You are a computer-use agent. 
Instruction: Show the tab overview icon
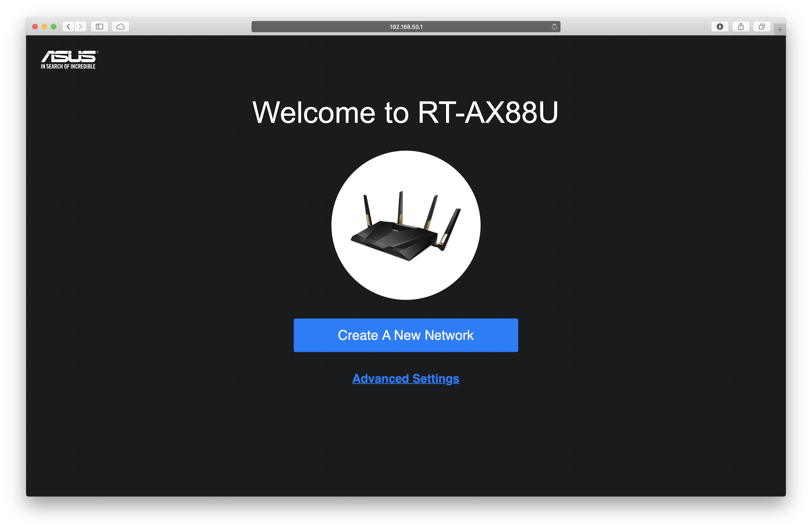coord(761,27)
